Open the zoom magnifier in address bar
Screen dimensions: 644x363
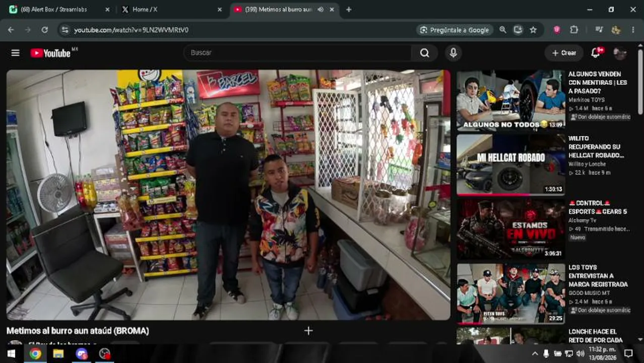click(x=503, y=30)
